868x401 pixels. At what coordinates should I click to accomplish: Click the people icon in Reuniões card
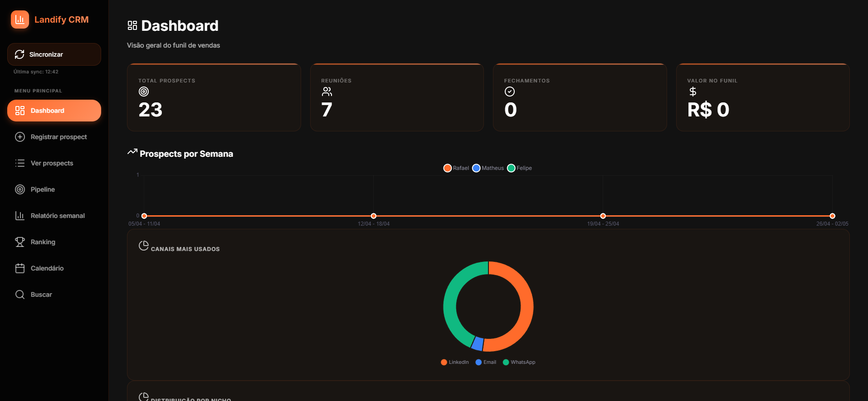click(327, 92)
